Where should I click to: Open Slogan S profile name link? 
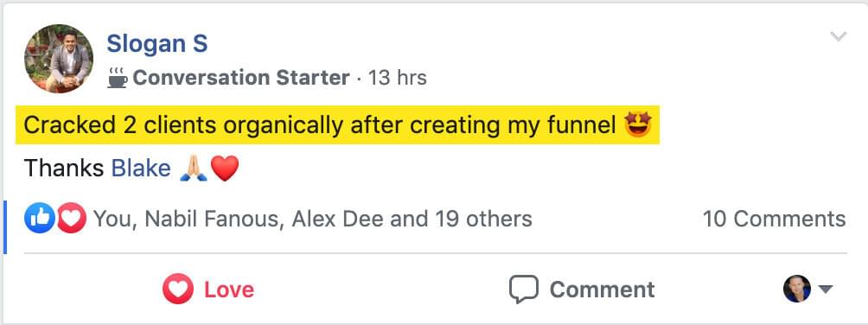tap(157, 43)
